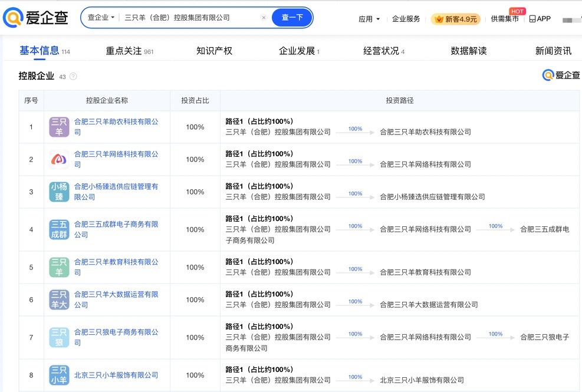Open 合肥三只羊教育科技有限公司 link in name column

116,267
